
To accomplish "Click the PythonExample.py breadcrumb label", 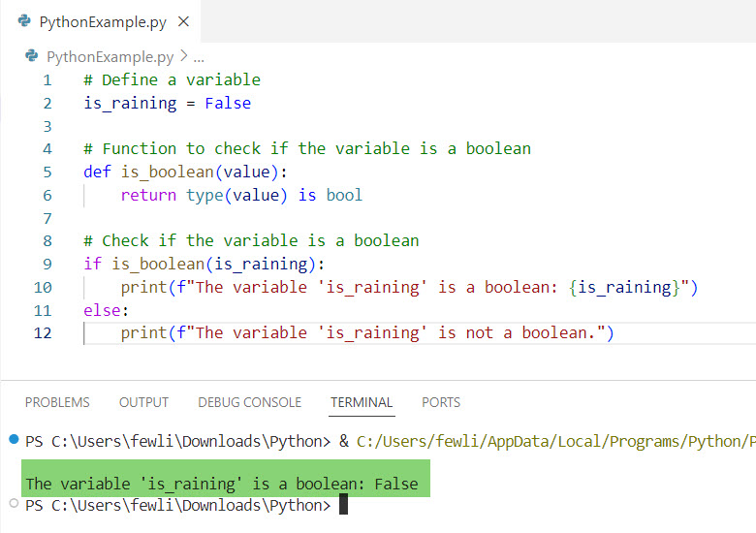I will coord(110,57).
